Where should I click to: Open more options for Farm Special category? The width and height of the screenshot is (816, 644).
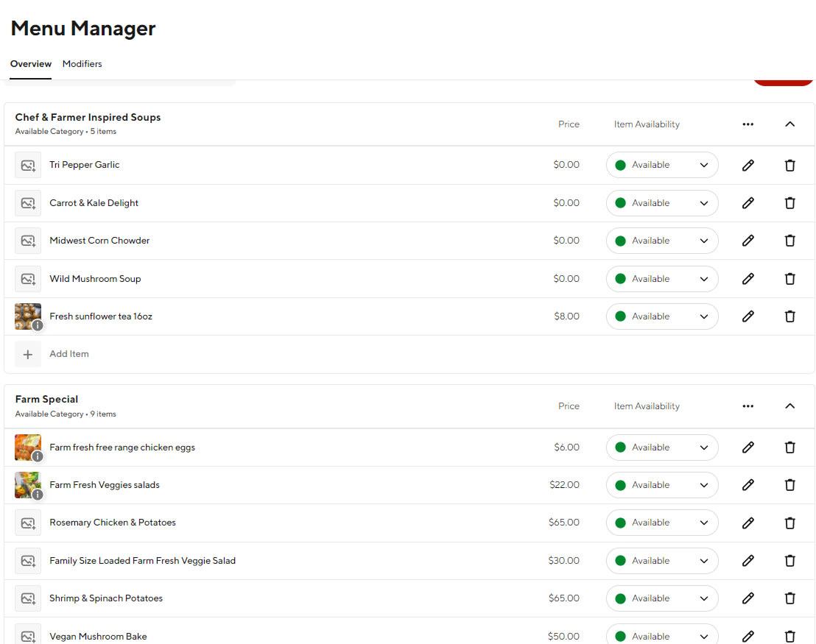pyautogui.click(x=748, y=406)
